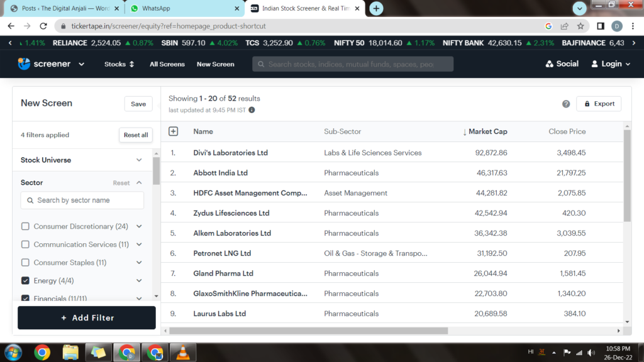The image size is (644, 362).
Task: Open the Login dropdown
Action: [x=611, y=64]
